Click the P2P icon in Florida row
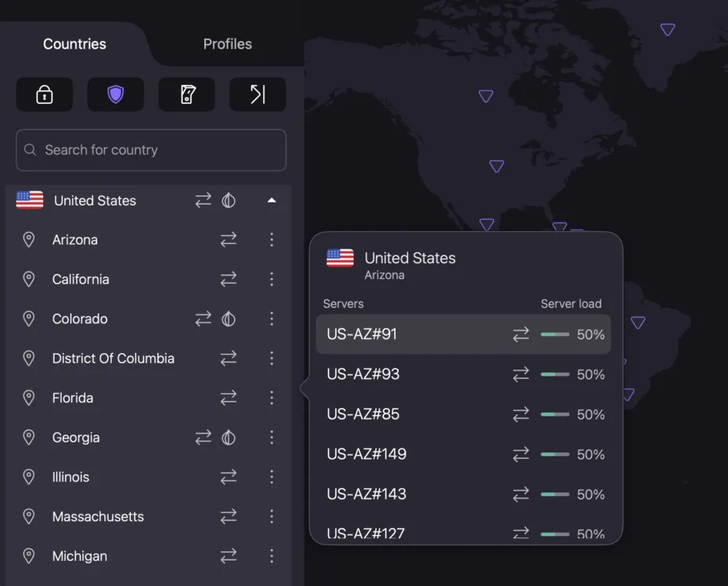Screen dimensions: 728x586 pyautogui.click(x=228, y=398)
